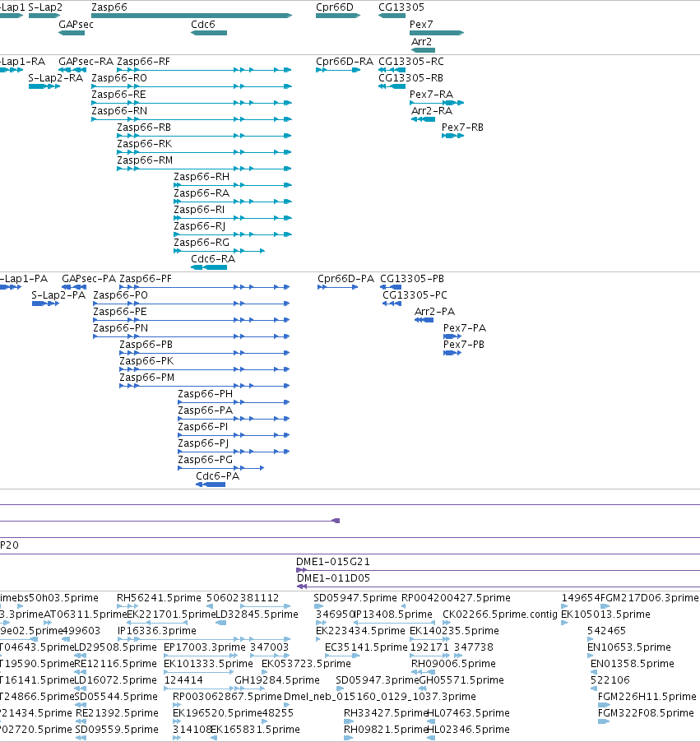Open protein Zasp66-PF
Image resolution: width=700 pixels, height=742 pixels.
pos(146,279)
